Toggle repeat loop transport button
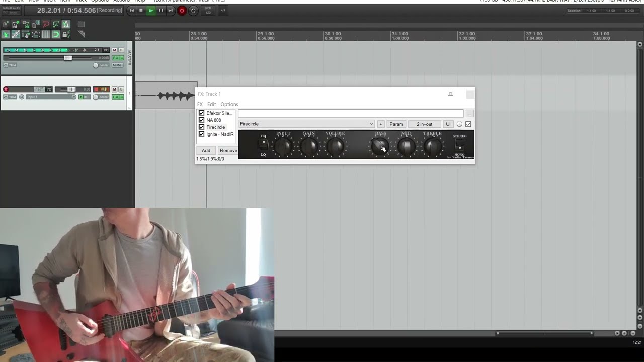 click(x=193, y=10)
